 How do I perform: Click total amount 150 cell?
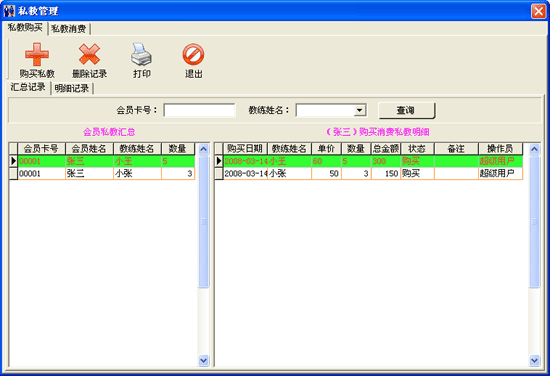(x=386, y=174)
